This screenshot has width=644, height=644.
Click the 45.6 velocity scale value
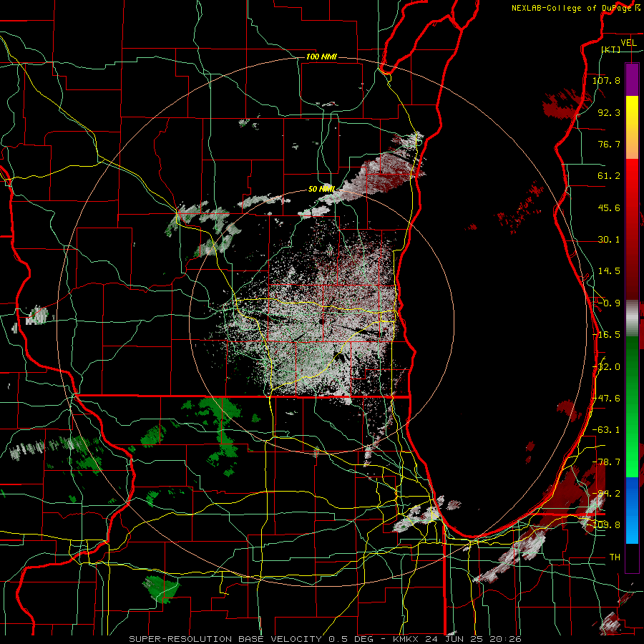(609, 208)
